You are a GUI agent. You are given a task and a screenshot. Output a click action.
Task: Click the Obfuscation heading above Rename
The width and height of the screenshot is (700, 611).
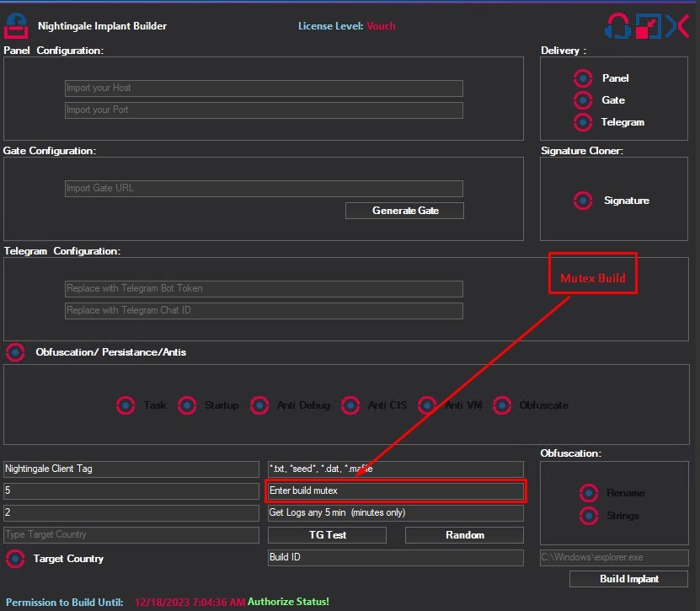(x=571, y=453)
